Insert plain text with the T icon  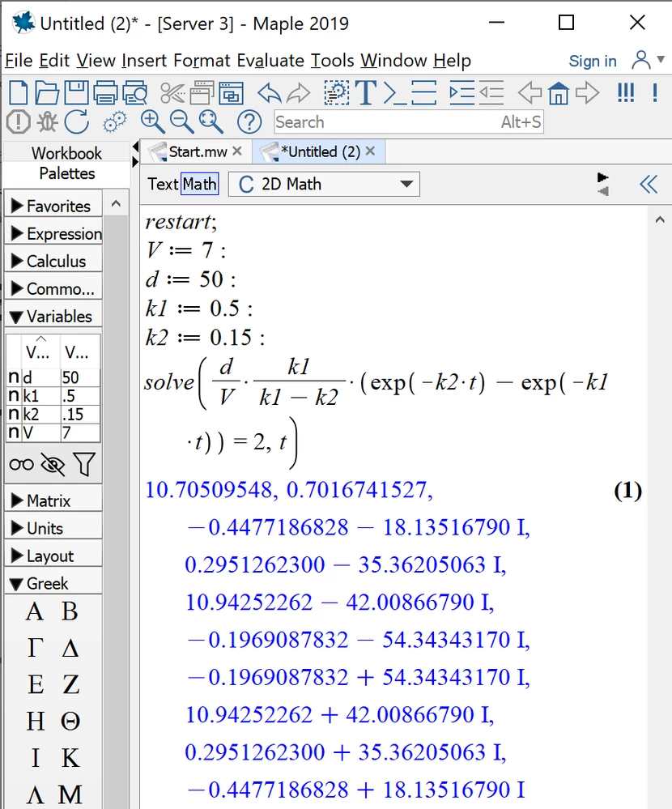pos(366,93)
